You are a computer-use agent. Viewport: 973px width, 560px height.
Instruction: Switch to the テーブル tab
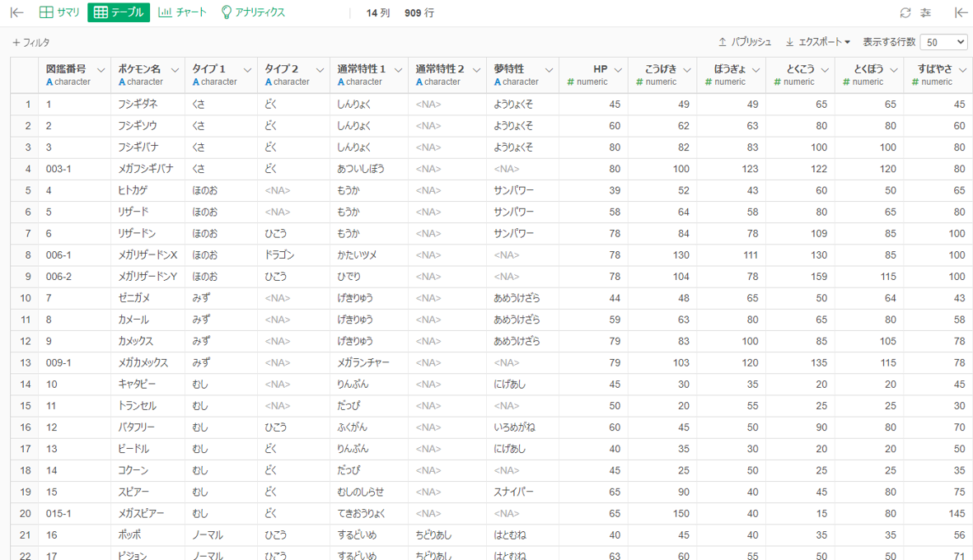[x=119, y=12]
